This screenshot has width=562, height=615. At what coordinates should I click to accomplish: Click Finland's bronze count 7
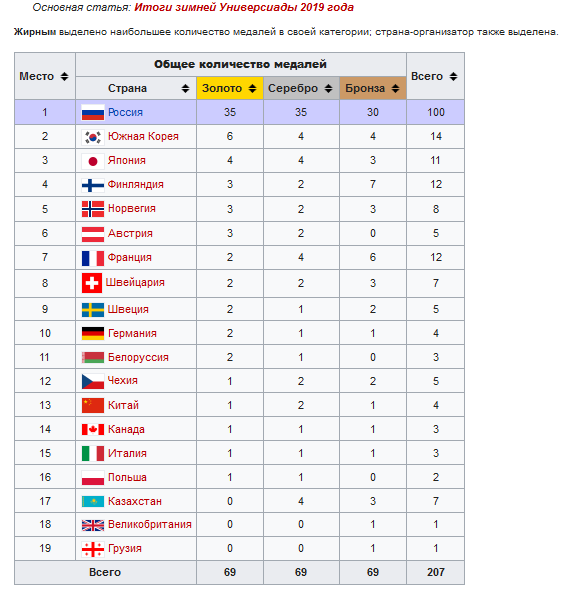(373, 184)
